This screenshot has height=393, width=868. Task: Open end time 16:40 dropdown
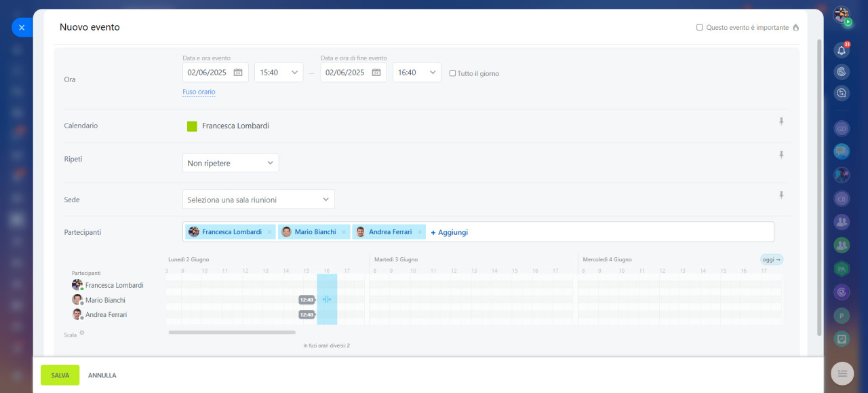coord(417,73)
